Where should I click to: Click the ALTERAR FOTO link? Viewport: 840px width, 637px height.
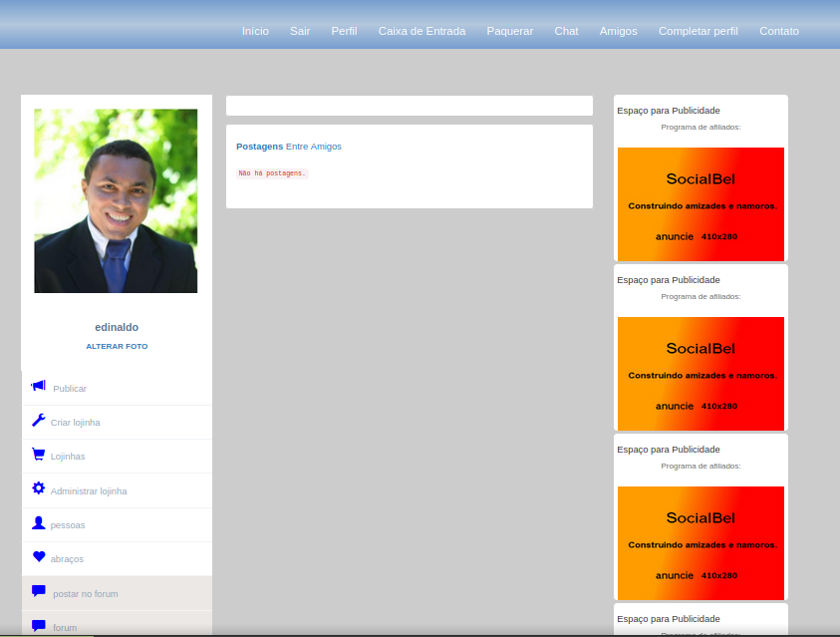pyautogui.click(x=117, y=346)
